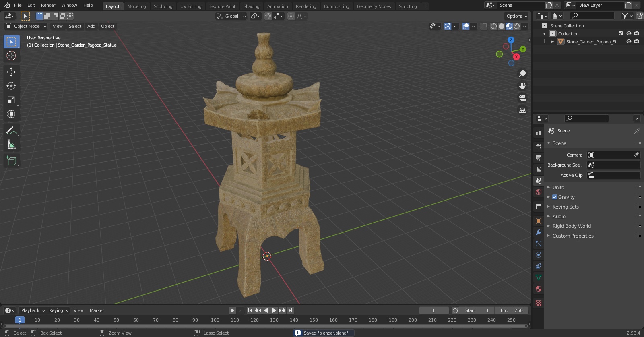The height and width of the screenshot is (337, 644).
Task: Select the Measure ruler tool
Action: point(11,145)
